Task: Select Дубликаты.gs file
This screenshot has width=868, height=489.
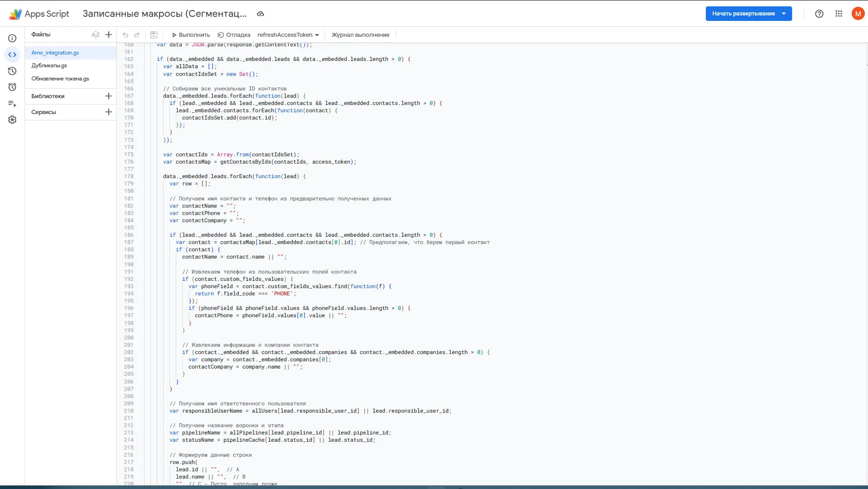Action: (x=49, y=65)
